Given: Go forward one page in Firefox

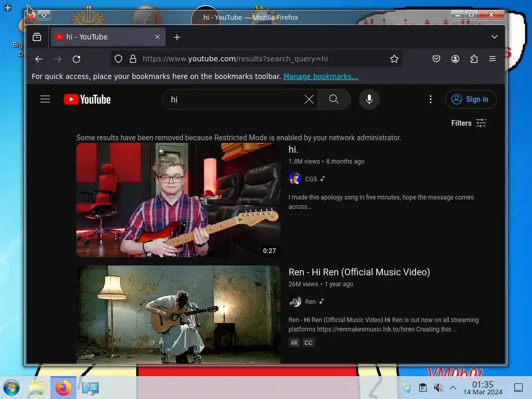Looking at the screenshot, I should pyautogui.click(x=58, y=59).
